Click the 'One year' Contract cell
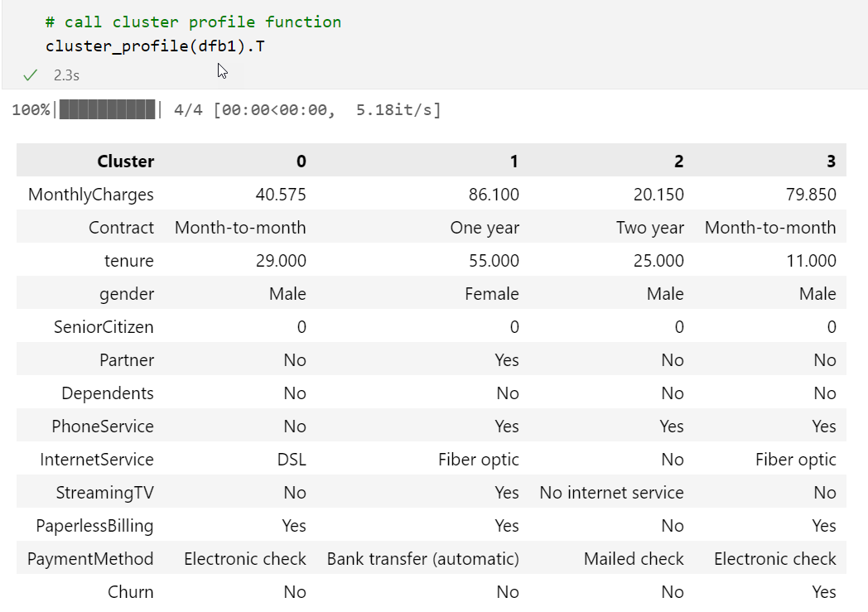The image size is (868, 612). click(485, 228)
